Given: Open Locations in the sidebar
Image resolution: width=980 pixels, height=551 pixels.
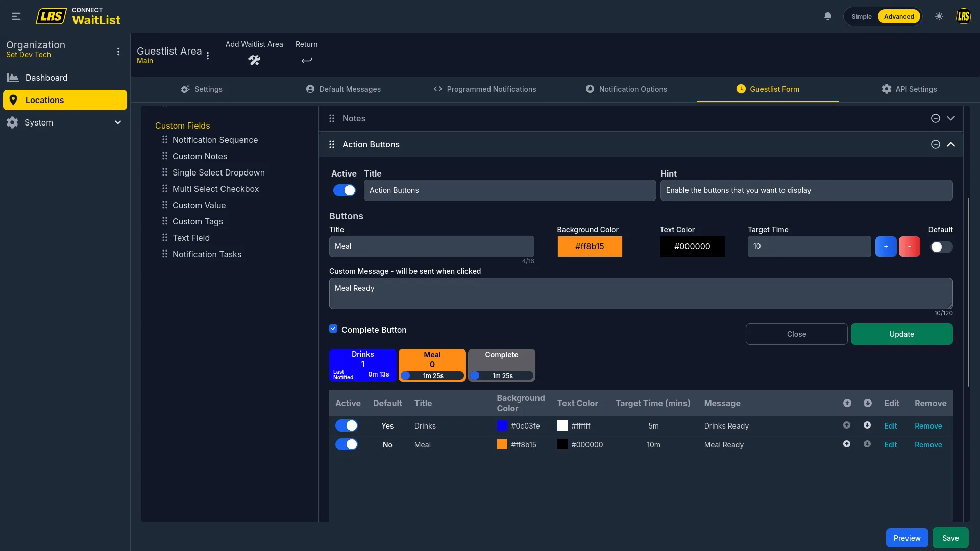Looking at the screenshot, I should [x=65, y=100].
